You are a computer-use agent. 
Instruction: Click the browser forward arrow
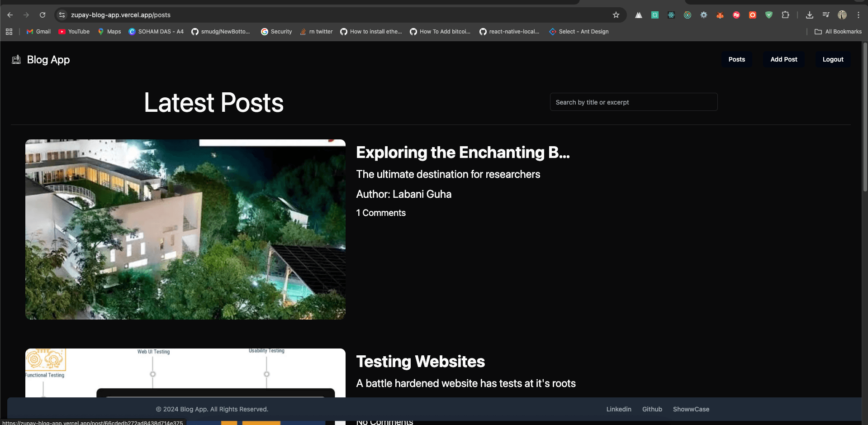click(26, 15)
